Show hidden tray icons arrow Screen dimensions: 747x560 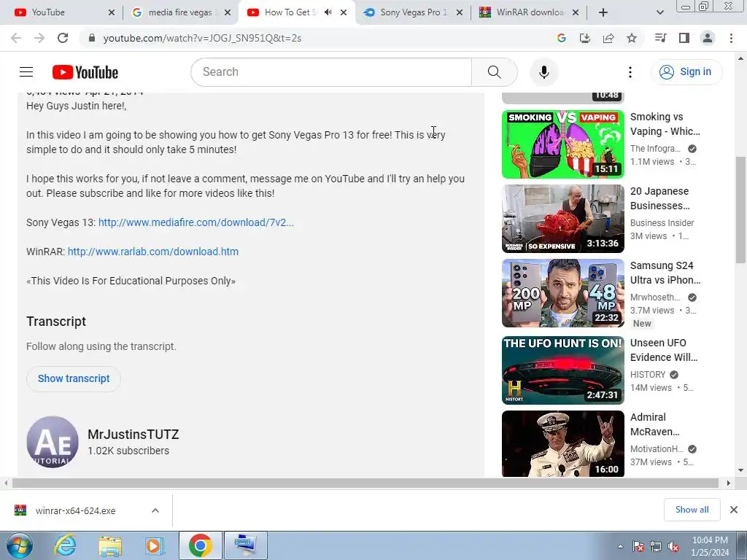620,547
